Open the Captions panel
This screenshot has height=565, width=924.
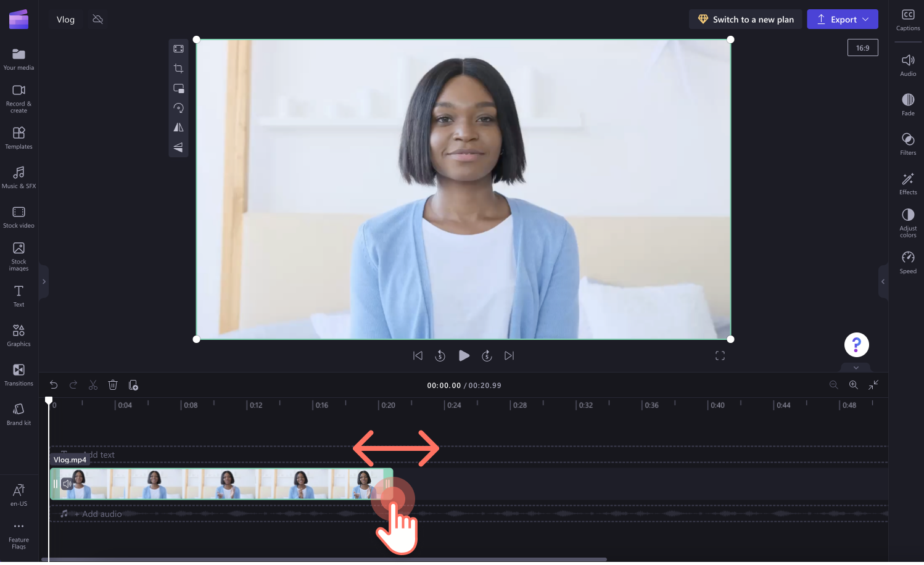907,19
